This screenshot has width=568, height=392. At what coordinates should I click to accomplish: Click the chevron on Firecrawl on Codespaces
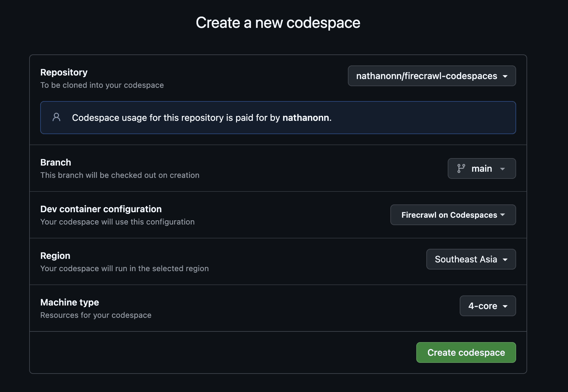pyautogui.click(x=503, y=214)
